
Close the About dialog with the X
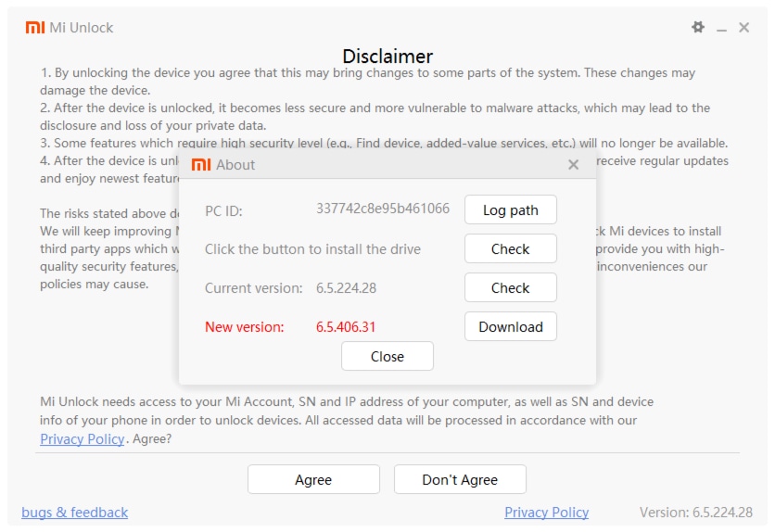tap(573, 164)
